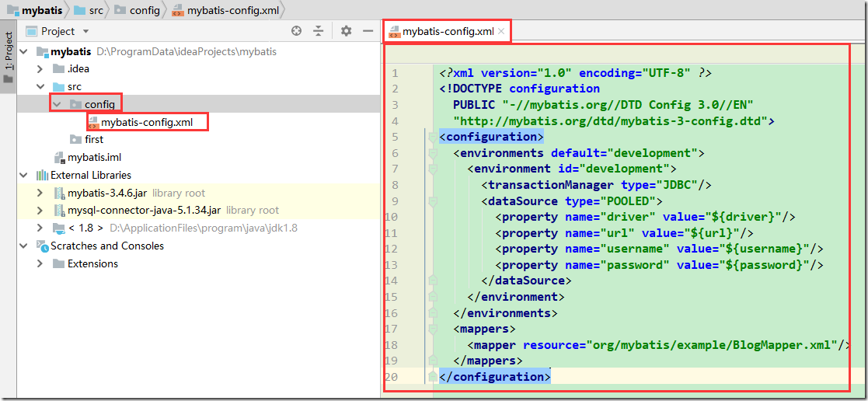868x401 pixels.
Task: Collapse External Libraries node
Action: pos(23,176)
